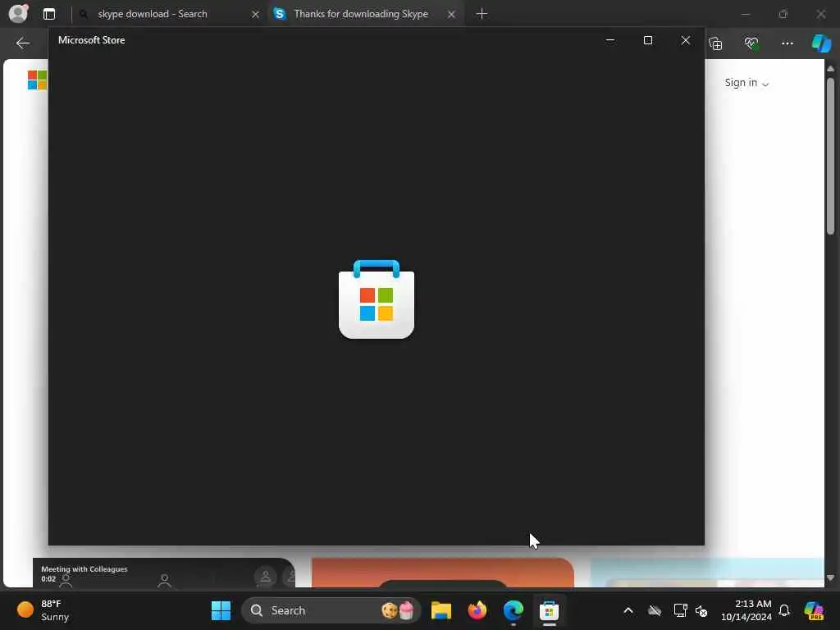
Task: Open the notifications bell icon
Action: (784, 610)
